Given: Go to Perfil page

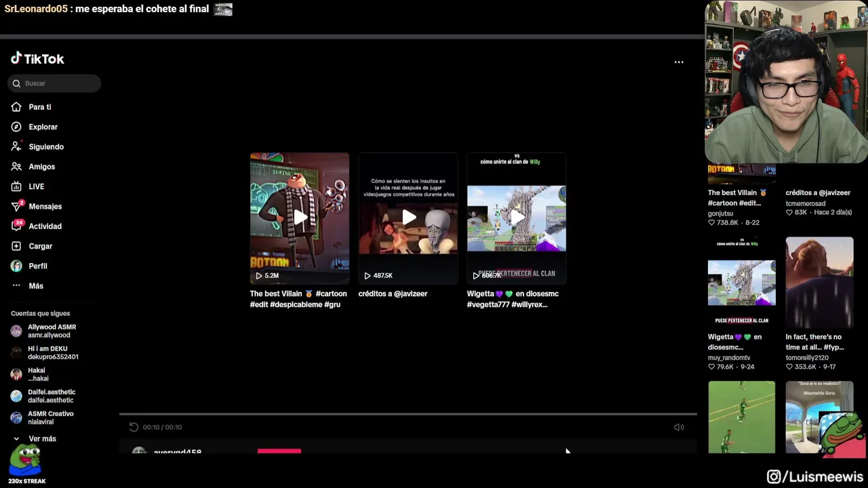Looking at the screenshot, I should click(38, 266).
